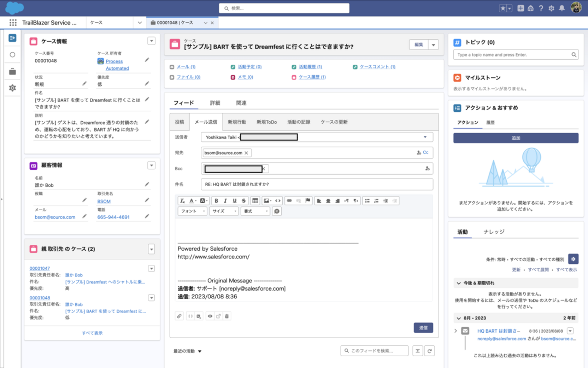Screen dimensions: 588x368
Task: Open the text color picker
Action: (193, 201)
